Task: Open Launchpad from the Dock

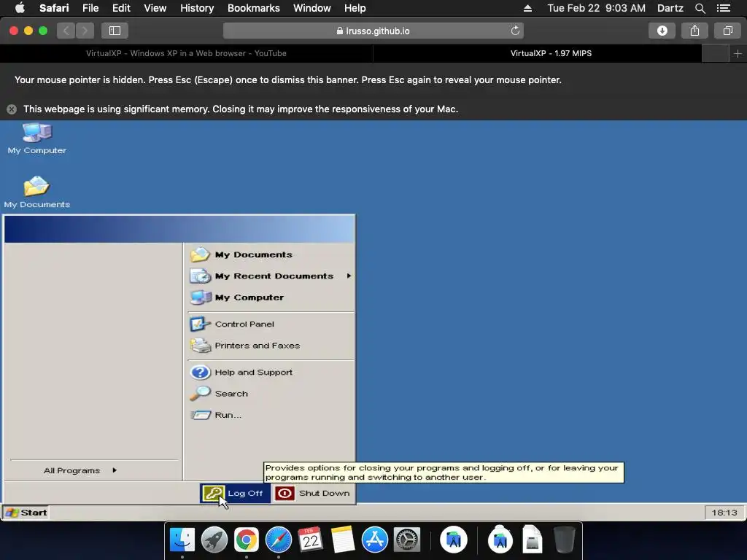Action: pos(214,540)
